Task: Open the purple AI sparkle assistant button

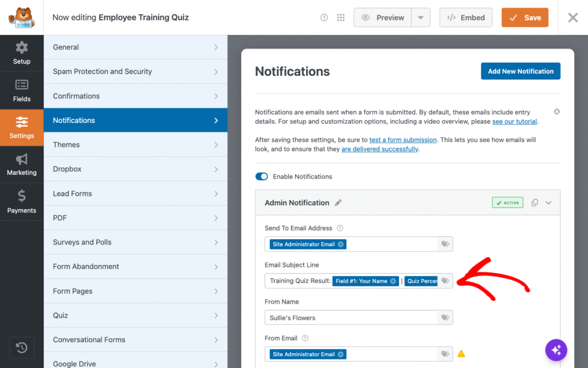Action: 556,350
